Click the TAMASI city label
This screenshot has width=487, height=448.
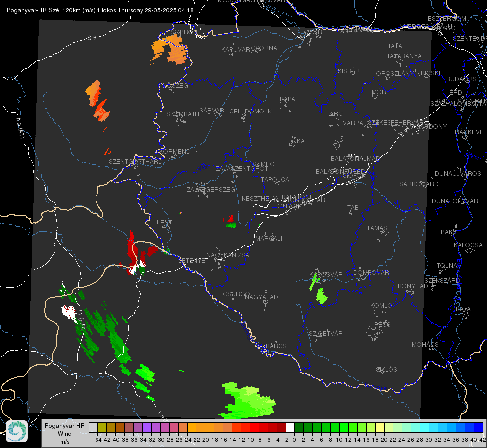pos(378,228)
